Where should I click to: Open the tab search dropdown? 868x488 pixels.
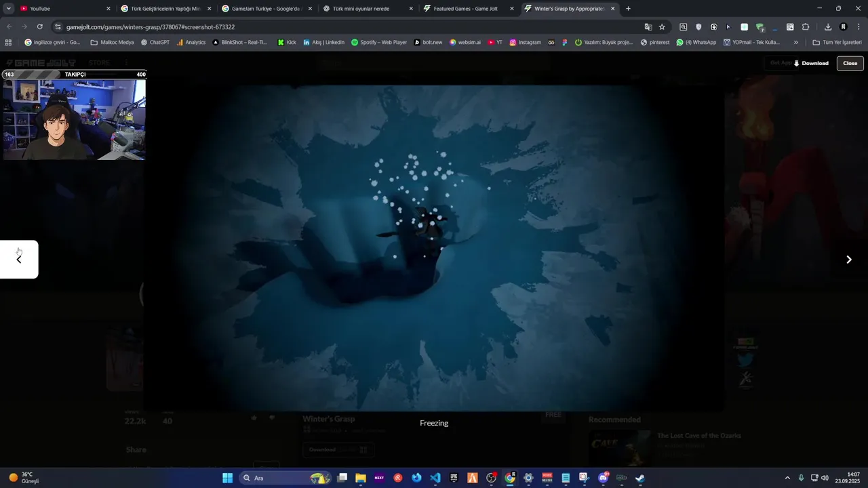pos(8,9)
